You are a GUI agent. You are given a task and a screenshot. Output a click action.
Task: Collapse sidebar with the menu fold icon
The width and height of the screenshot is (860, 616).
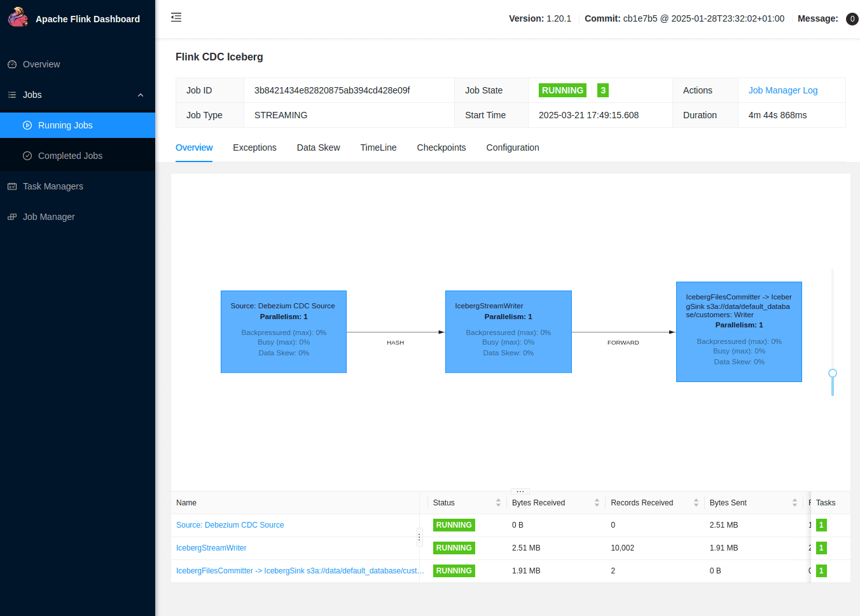[176, 17]
